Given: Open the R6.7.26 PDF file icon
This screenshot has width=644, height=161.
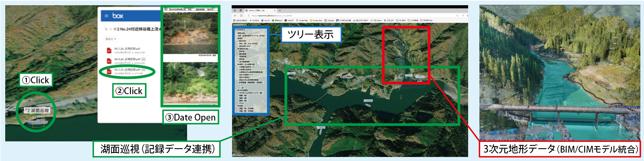Looking at the screenshot, I should [109, 50].
